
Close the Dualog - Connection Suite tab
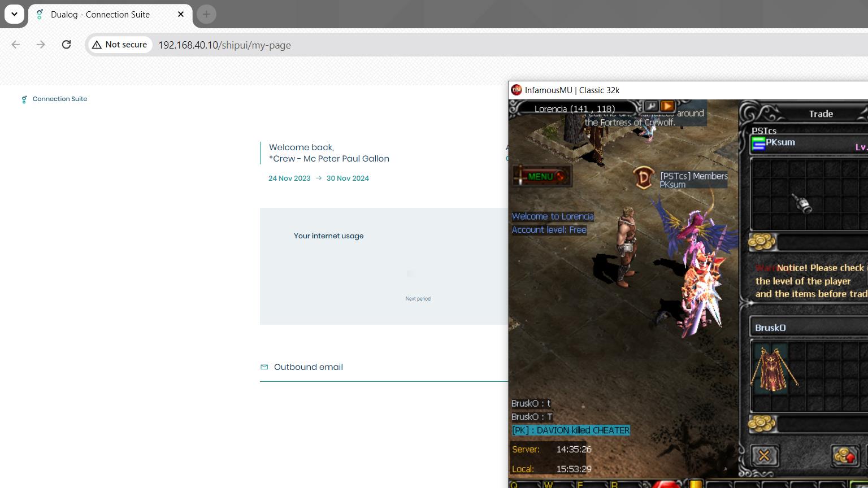click(181, 14)
